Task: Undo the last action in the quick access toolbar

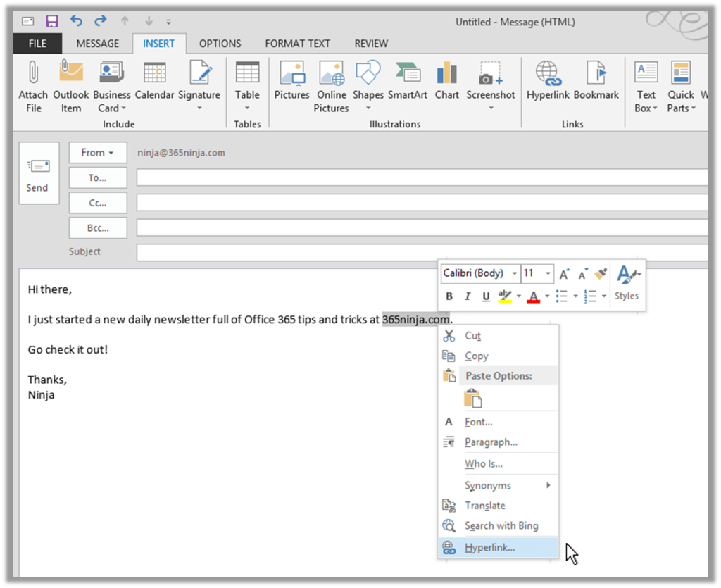Action: coord(76,20)
